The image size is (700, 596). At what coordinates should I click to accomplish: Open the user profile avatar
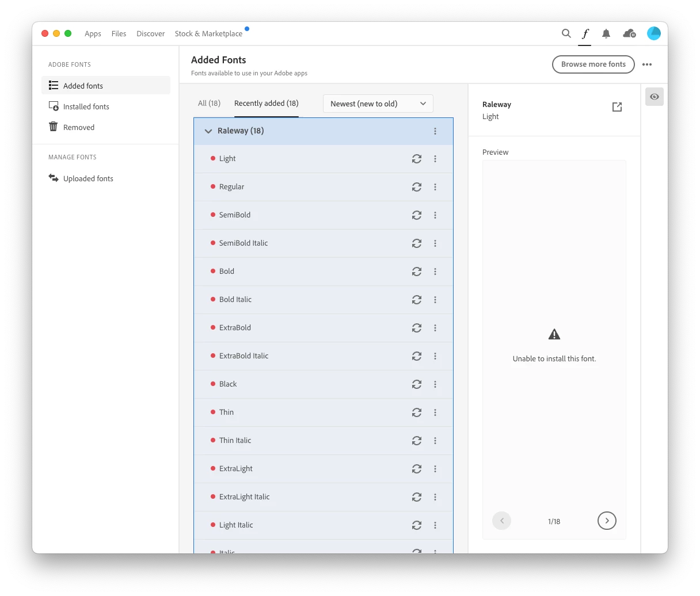coord(654,33)
